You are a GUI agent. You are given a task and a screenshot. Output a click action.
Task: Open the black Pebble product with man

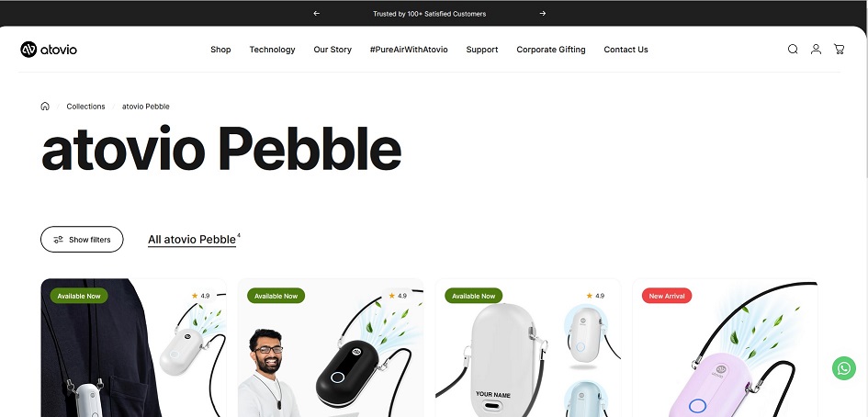pos(331,348)
